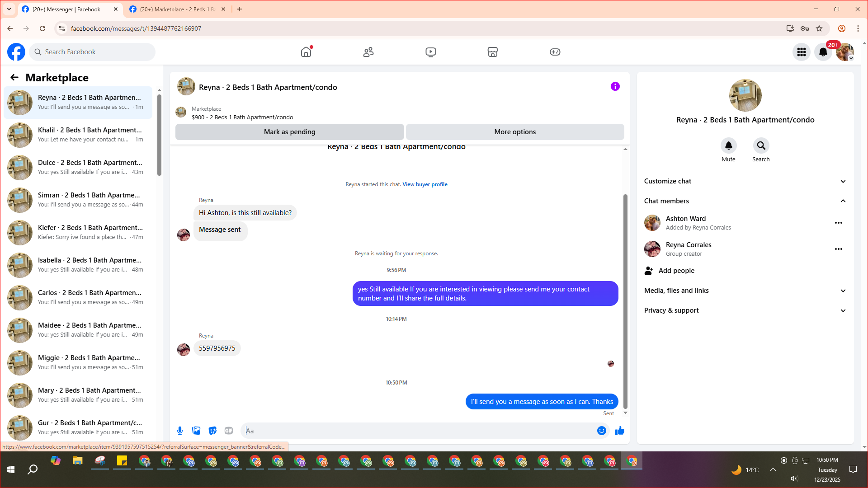Open the attach photo icon in composer
This screenshot has height=488, width=868.
pos(196,431)
